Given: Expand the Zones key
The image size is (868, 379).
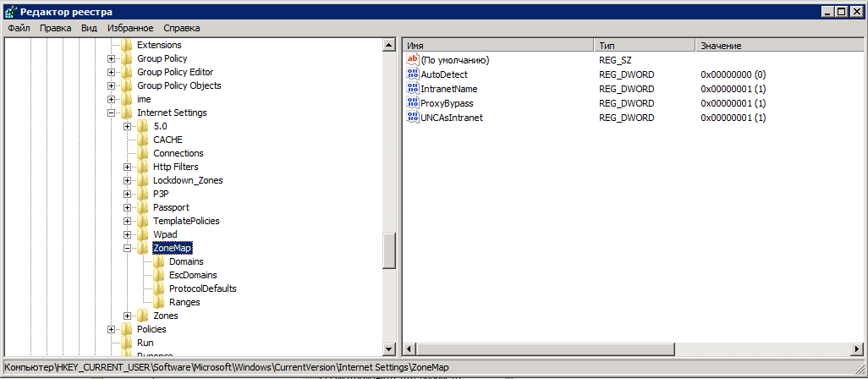Looking at the screenshot, I should click(127, 316).
